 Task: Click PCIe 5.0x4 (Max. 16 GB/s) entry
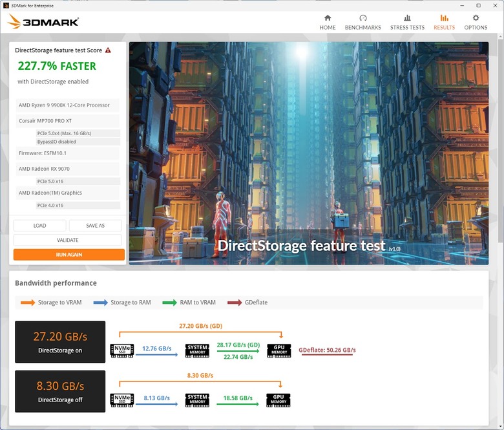coord(78,133)
